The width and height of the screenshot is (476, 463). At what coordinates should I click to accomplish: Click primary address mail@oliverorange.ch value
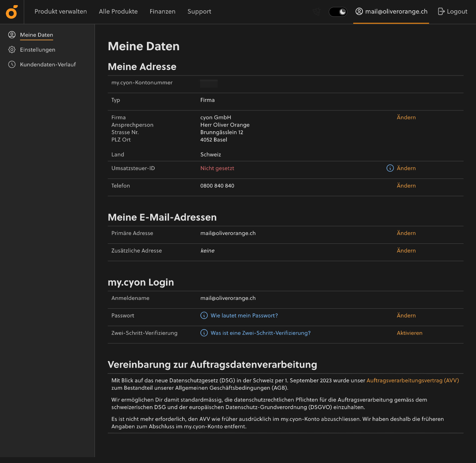tap(228, 233)
